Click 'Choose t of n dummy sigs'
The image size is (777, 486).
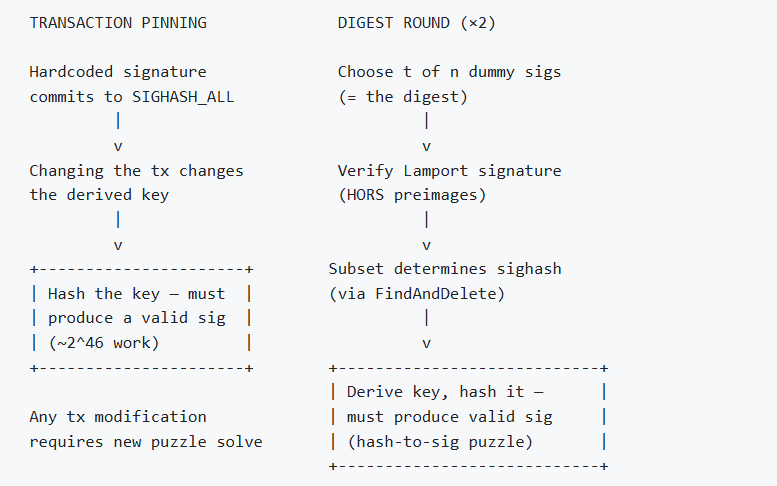[449, 72]
